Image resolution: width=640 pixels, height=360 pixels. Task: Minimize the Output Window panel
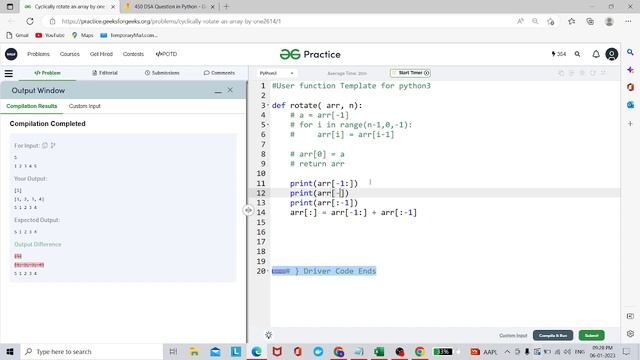(218, 91)
